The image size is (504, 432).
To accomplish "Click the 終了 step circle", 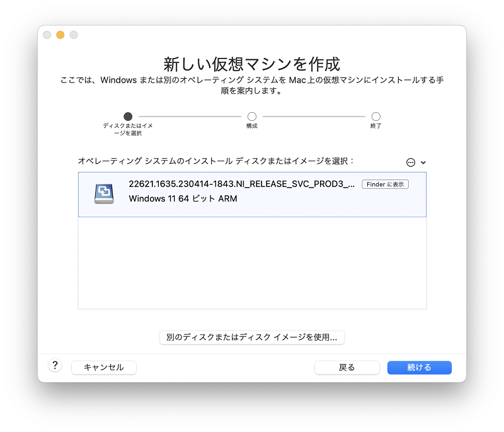I will click(x=375, y=117).
